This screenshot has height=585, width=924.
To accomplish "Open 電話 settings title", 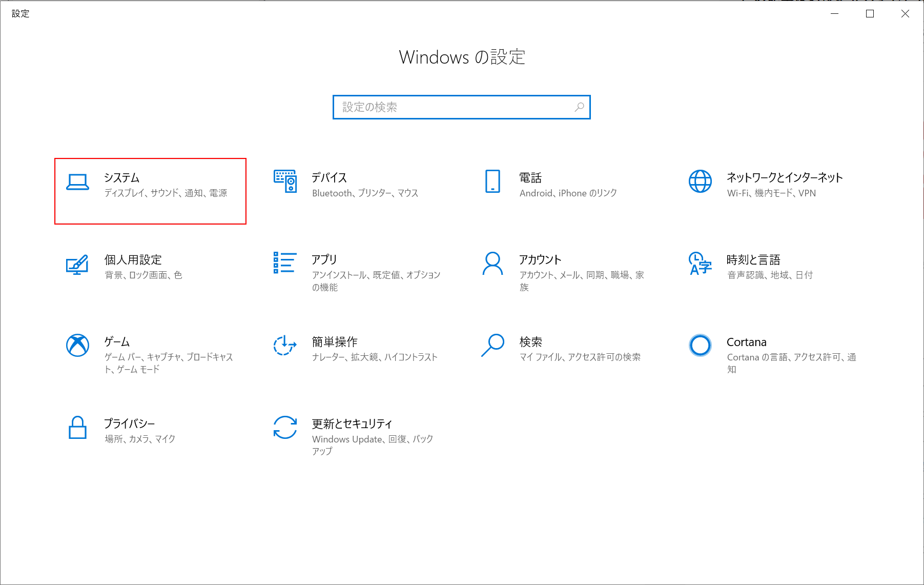I will click(530, 178).
